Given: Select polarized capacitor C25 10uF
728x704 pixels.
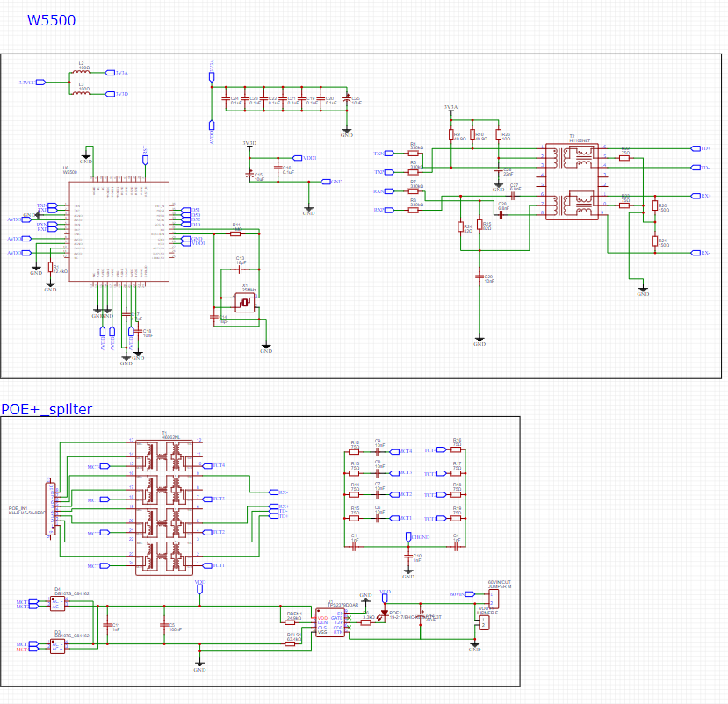Looking at the screenshot, I should point(346,98).
